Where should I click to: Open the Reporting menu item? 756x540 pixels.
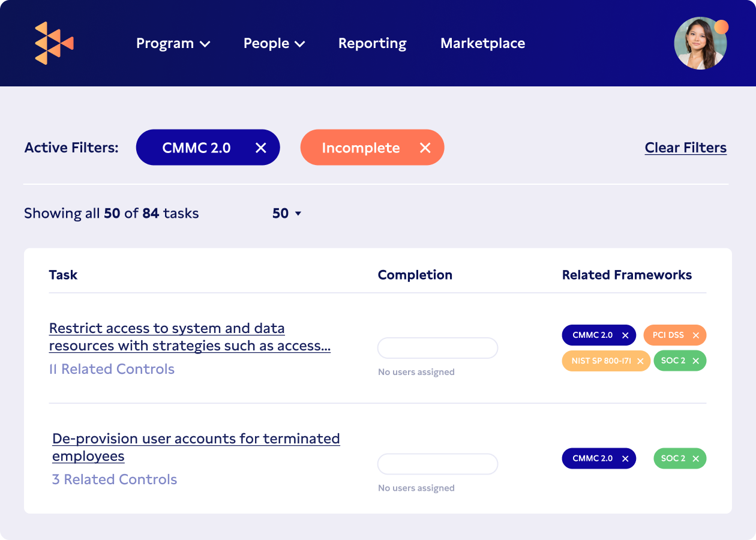[x=372, y=43]
